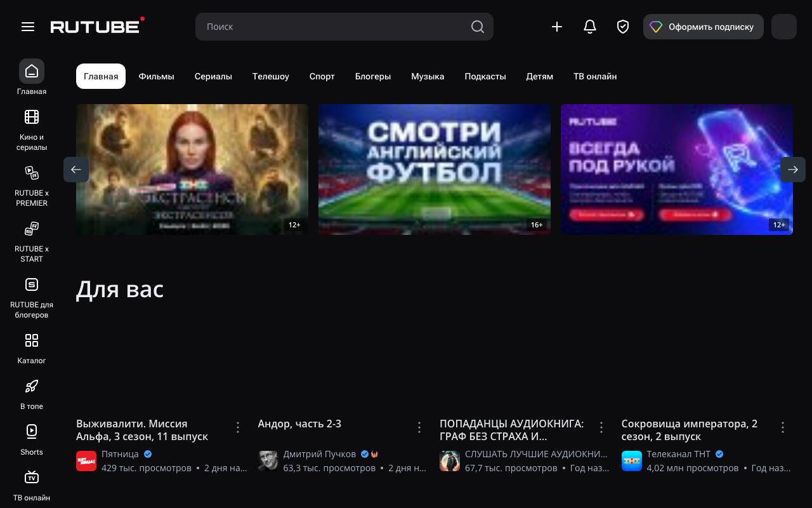812x508 pixels.
Task: Click the Дмитрий Пучков channel avatar
Action: [x=268, y=461]
